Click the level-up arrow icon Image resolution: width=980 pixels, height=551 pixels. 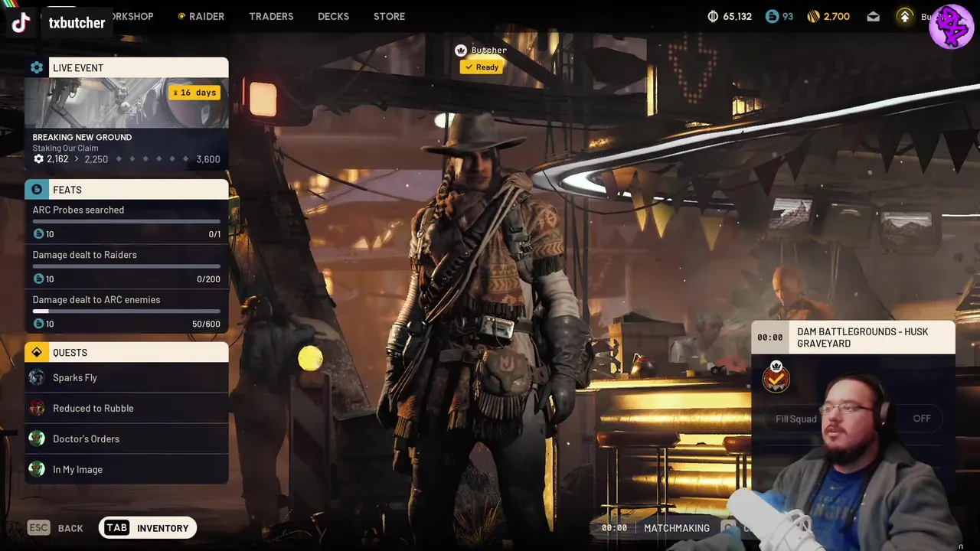tap(905, 16)
